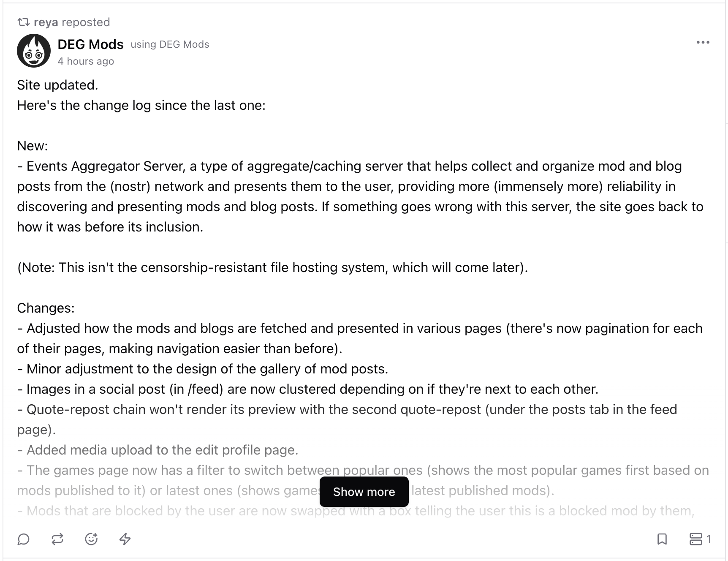Repost this note using the arrows icon
Image resolution: width=728 pixels, height=561 pixels.
[57, 539]
